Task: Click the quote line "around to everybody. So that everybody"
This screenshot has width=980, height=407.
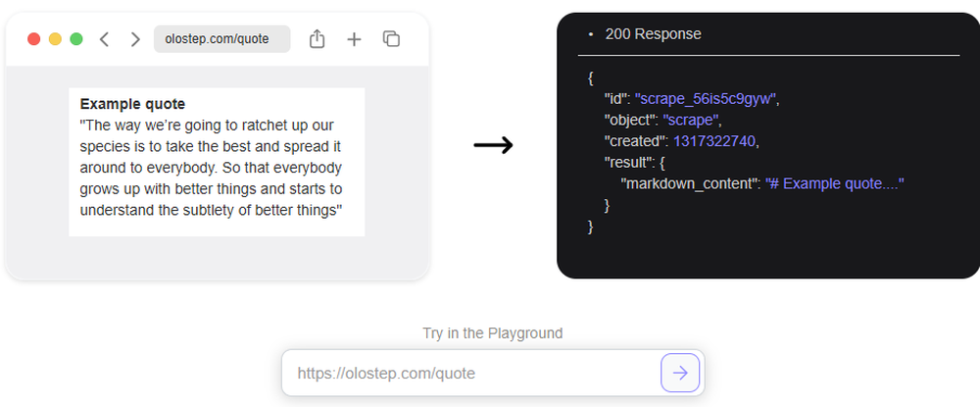Action: click(211, 168)
